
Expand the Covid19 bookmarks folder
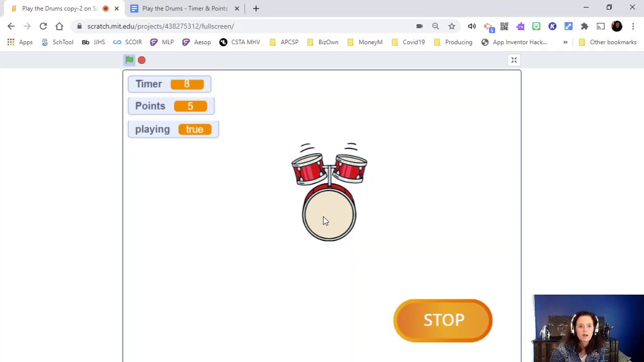pyautogui.click(x=408, y=42)
